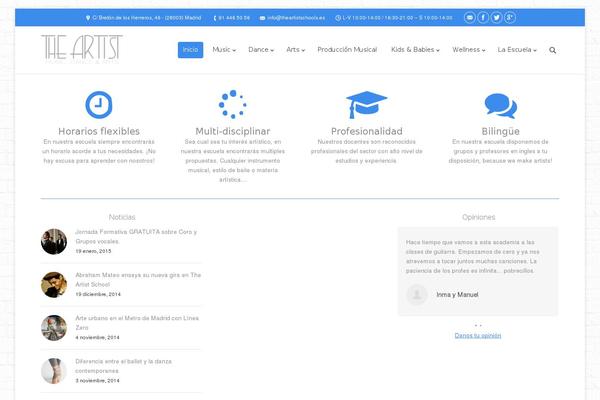Click the Opiniones section title

coord(478,217)
